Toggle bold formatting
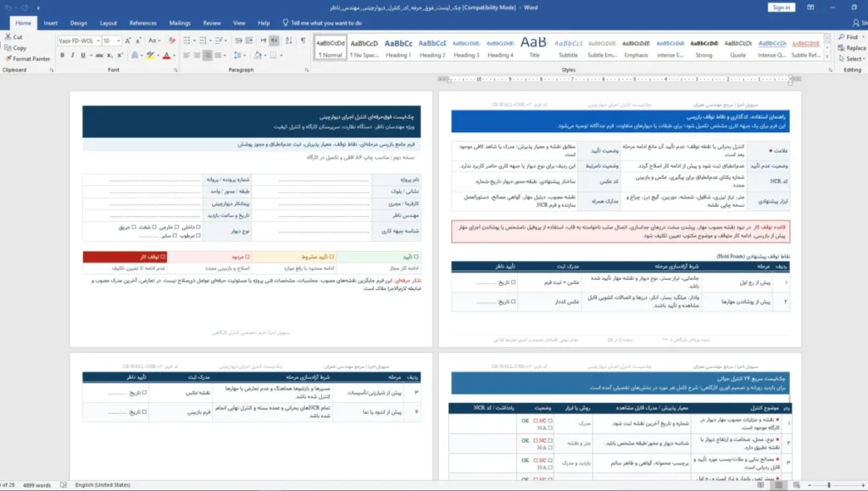 coord(62,55)
